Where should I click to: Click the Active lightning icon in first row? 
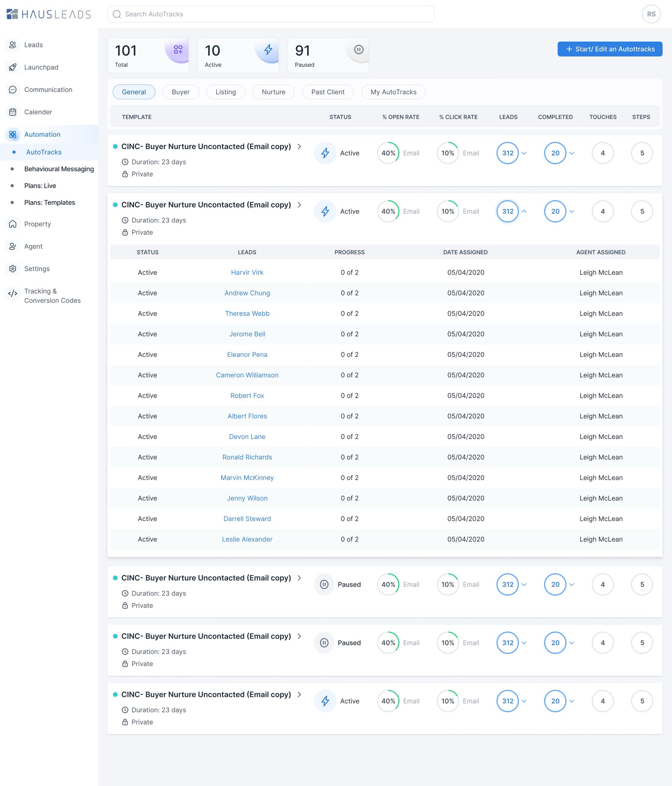point(325,153)
